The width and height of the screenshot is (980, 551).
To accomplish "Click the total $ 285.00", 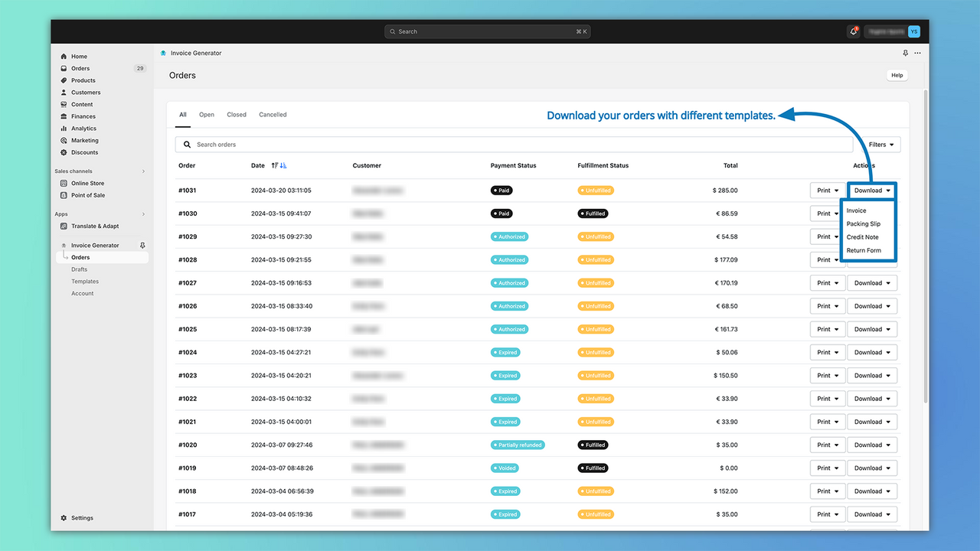I will [724, 191].
